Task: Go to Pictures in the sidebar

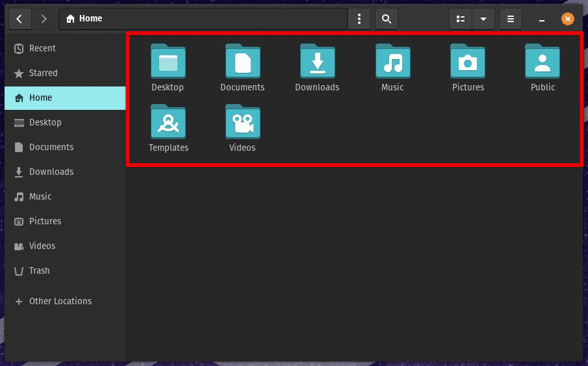Action: (65, 222)
